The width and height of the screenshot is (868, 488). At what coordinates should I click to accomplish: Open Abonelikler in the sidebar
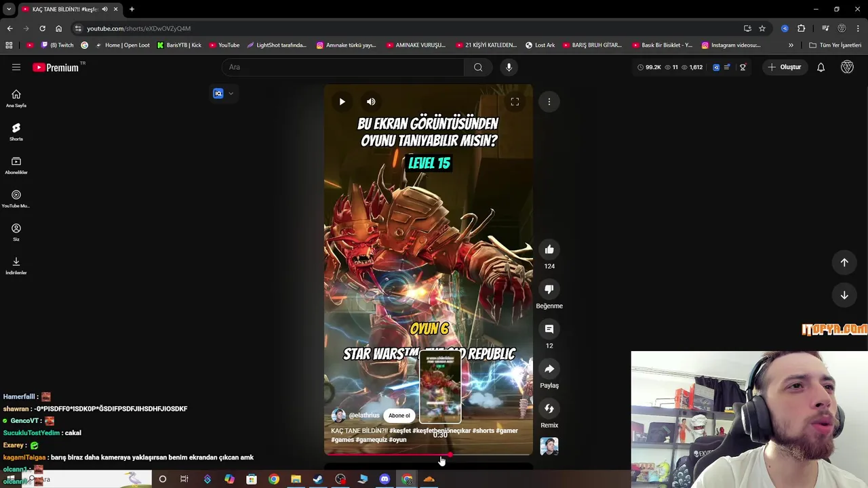[16, 165]
